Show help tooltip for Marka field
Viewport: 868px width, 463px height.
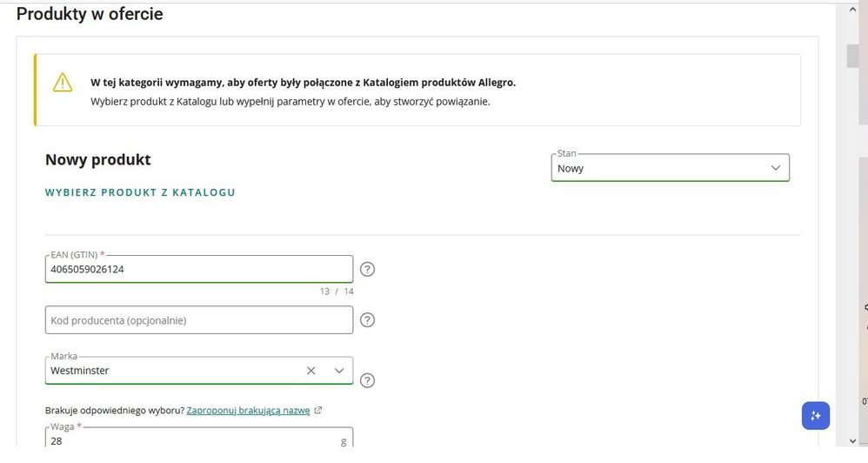[x=367, y=380]
